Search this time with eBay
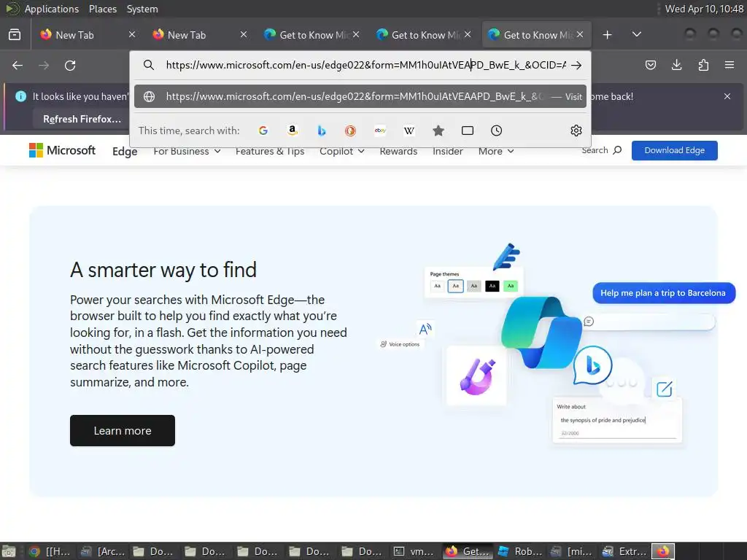The image size is (747, 560). coord(379,131)
